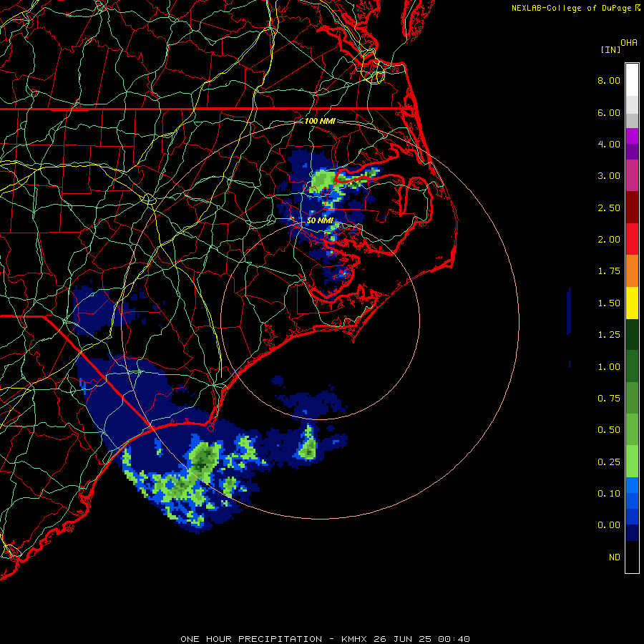Click the 0.75 legend value
This screenshot has width=644, height=644.
click(609, 399)
